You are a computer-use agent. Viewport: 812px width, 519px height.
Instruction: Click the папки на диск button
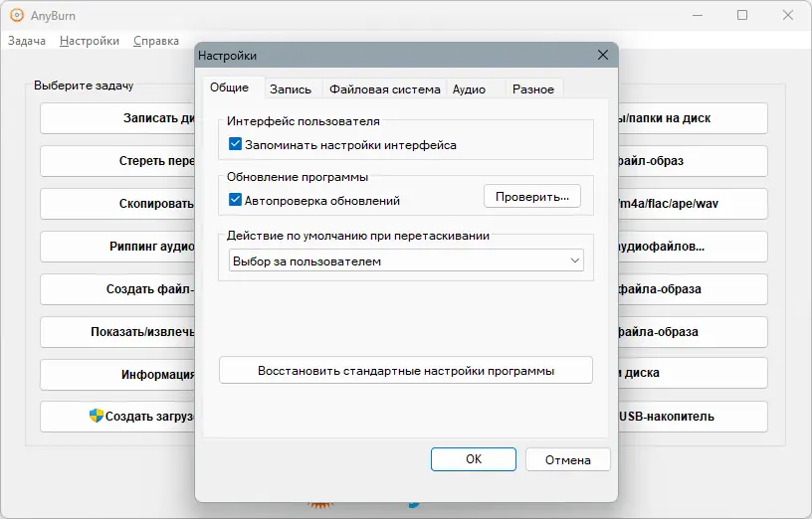[693, 118]
